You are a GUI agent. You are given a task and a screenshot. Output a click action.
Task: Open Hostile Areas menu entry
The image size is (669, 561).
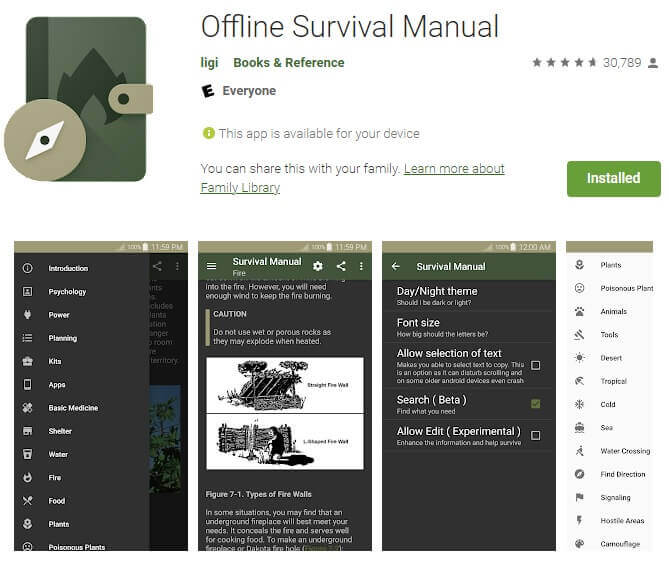pos(610,520)
